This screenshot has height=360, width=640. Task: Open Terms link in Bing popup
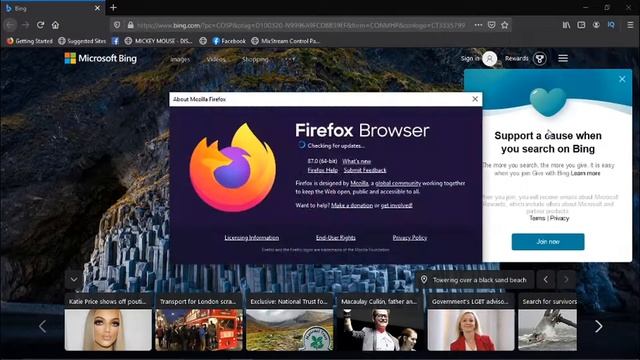(x=537, y=218)
